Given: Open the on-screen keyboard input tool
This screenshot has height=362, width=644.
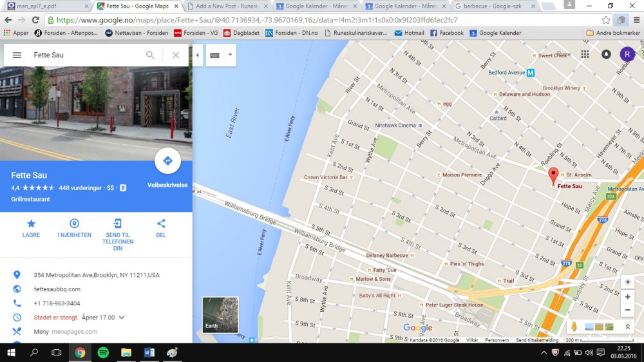Looking at the screenshot, I should click(215, 55).
